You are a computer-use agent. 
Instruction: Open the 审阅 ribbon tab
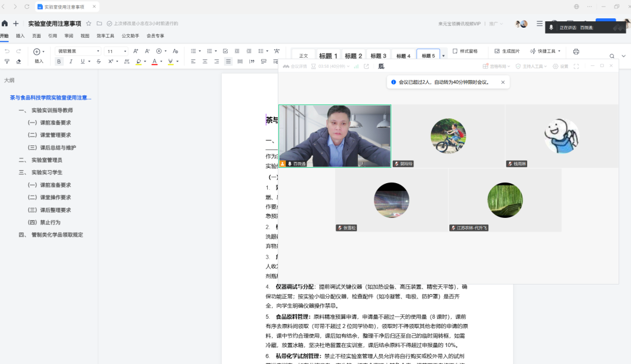[x=69, y=36]
